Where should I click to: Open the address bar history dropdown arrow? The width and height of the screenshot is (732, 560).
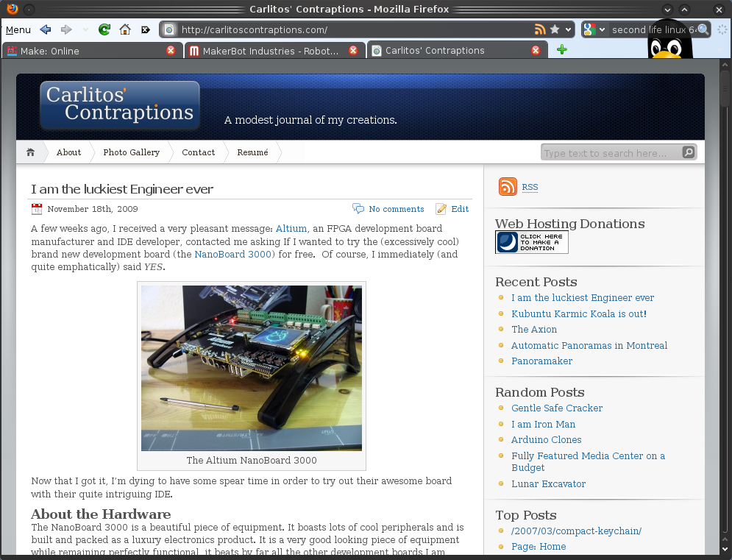point(568,30)
